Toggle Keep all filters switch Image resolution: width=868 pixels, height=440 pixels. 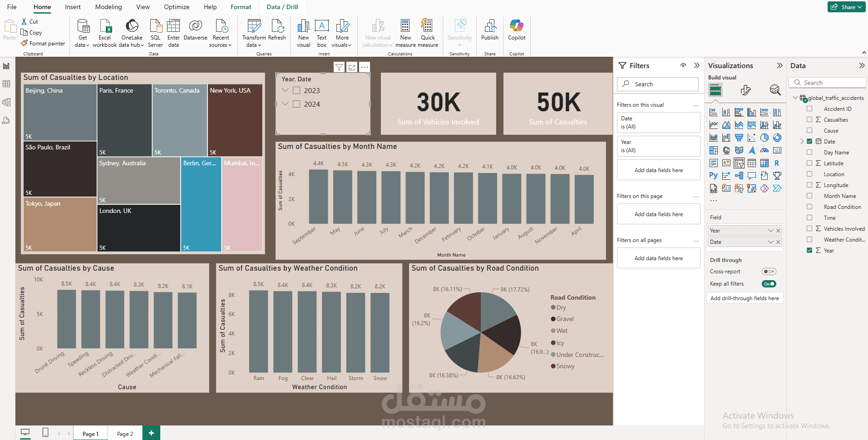coord(769,284)
